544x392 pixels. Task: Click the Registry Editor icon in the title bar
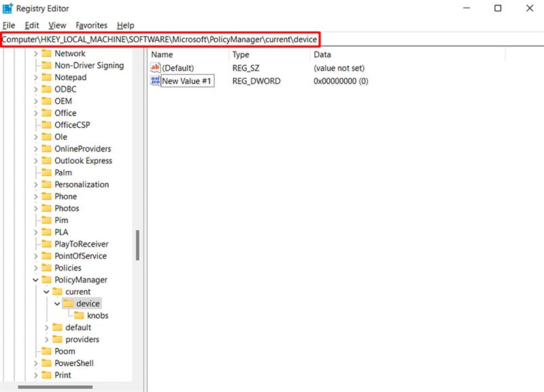tap(9, 8)
